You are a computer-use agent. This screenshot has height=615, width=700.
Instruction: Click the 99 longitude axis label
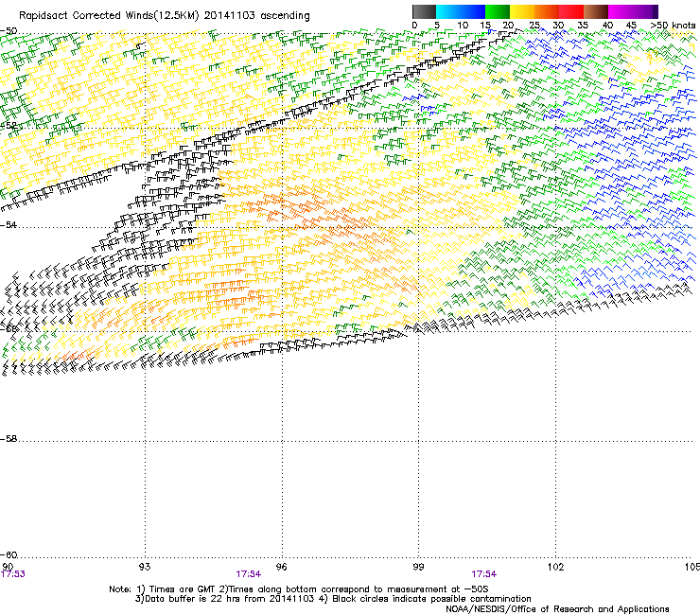coord(418,567)
